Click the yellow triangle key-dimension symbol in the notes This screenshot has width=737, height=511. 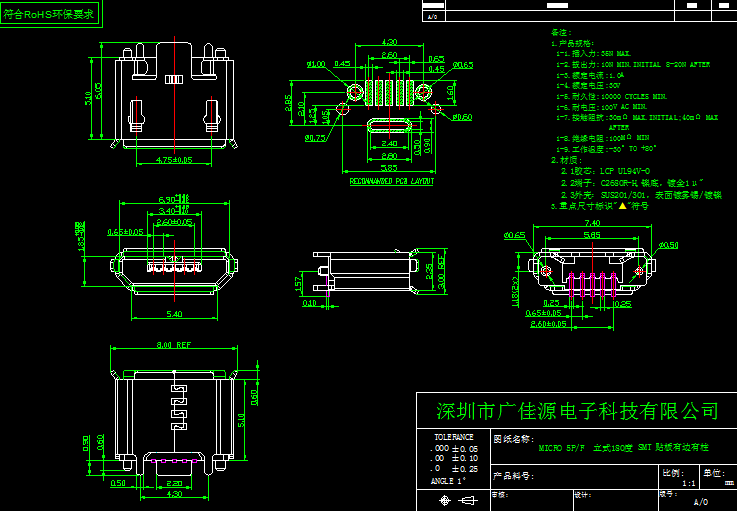tap(622, 205)
